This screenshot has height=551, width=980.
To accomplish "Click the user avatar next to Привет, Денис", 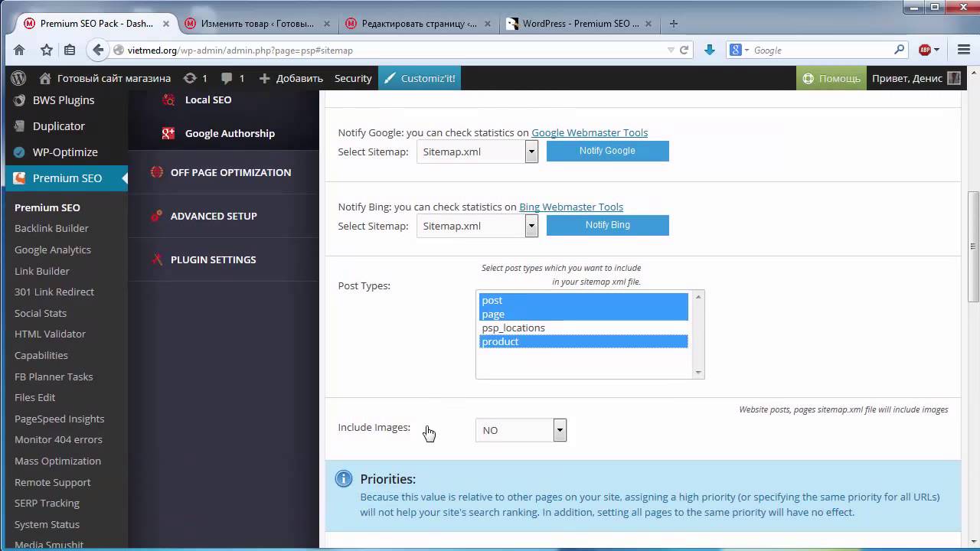I will (954, 78).
